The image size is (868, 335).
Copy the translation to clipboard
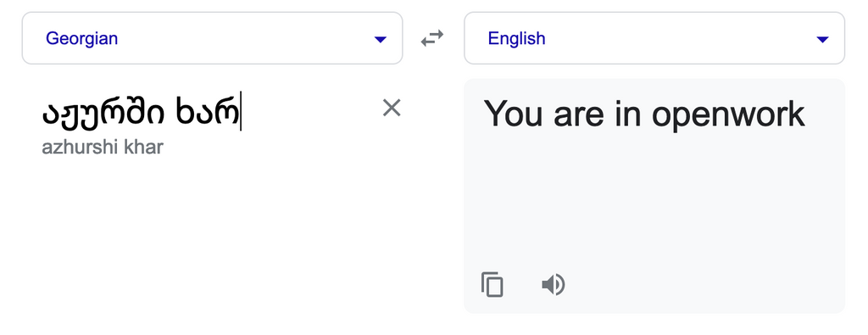point(492,285)
